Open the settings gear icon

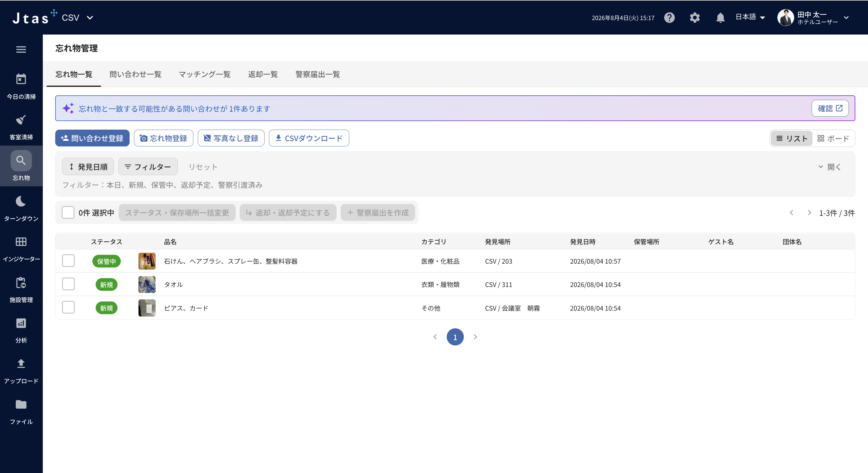click(x=694, y=17)
